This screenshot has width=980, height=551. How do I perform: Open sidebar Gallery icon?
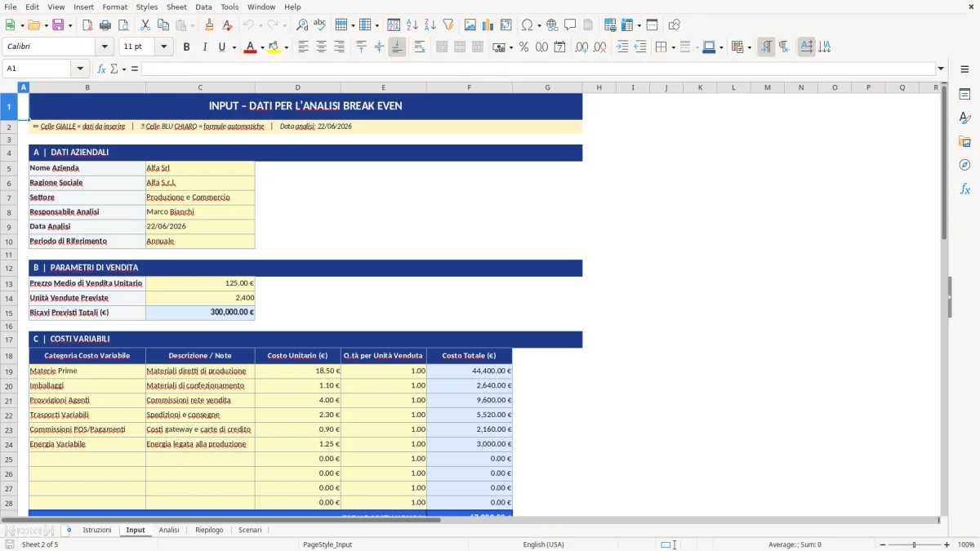pyautogui.click(x=964, y=141)
